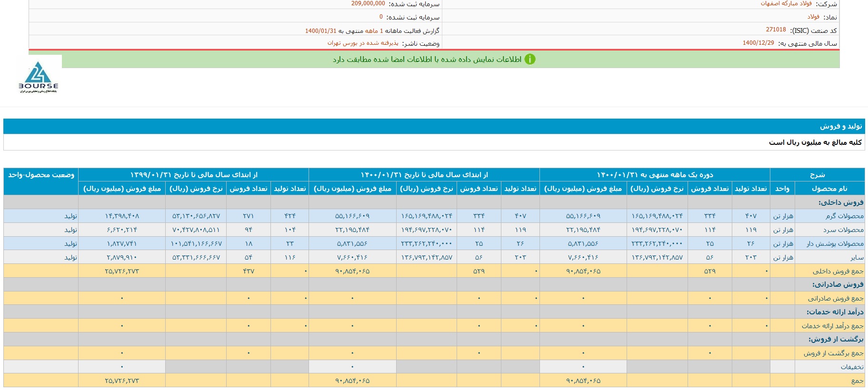Click the green info icon in the banner
Viewport: 868px width, 392px height.
click(x=529, y=60)
